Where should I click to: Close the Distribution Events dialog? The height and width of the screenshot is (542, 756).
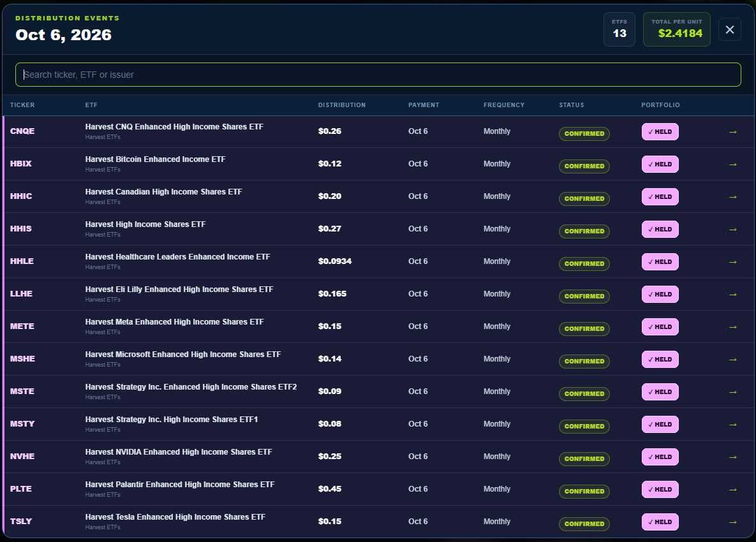pos(729,29)
